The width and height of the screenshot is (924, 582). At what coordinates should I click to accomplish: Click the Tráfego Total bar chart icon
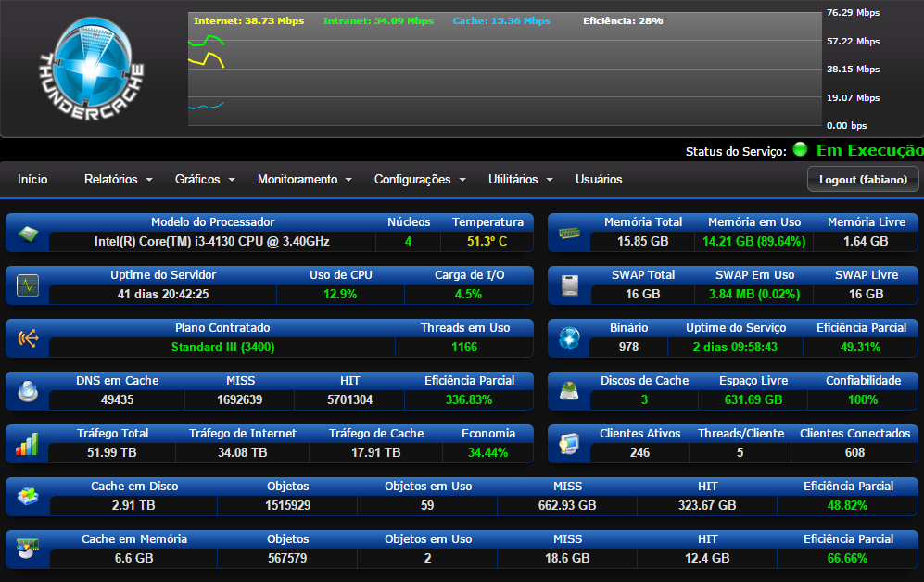click(27, 444)
